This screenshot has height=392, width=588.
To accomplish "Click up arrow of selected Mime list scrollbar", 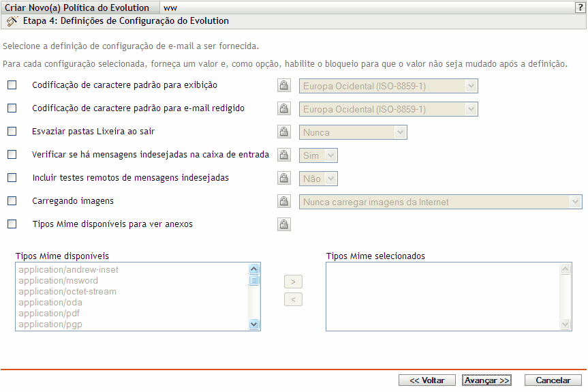I will point(565,269).
